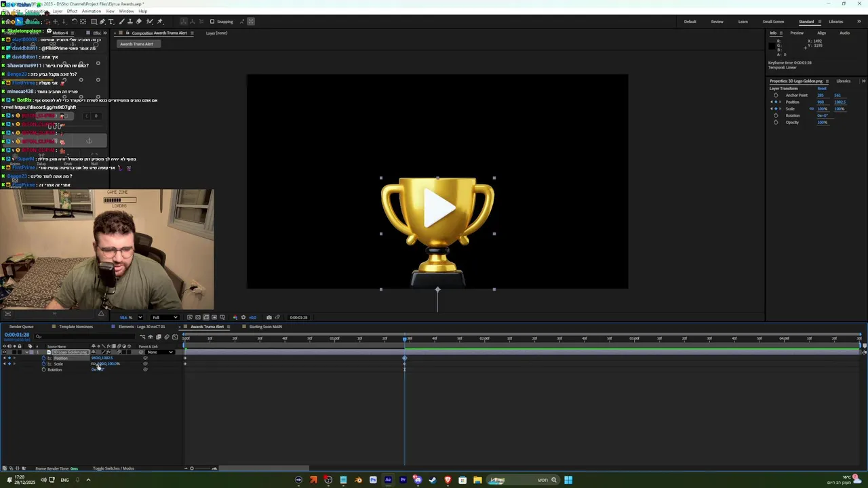868x488 pixels.
Task: Switch to the Template Nominees timeline tab
Action: [x=76, y=327]
